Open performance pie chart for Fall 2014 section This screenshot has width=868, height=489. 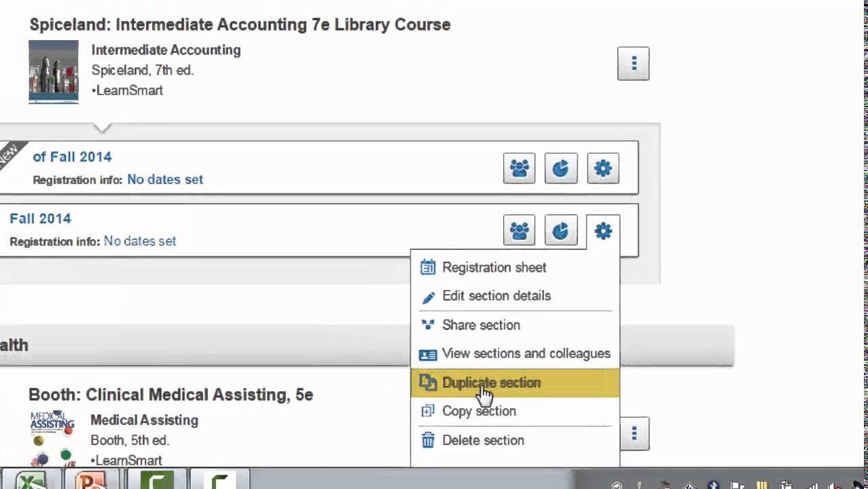(x=561, y=231)
